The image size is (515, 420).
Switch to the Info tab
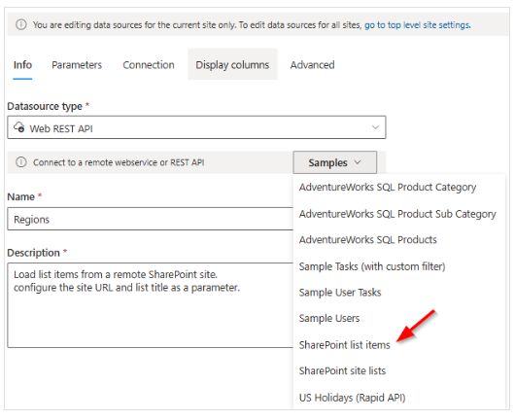22,65
